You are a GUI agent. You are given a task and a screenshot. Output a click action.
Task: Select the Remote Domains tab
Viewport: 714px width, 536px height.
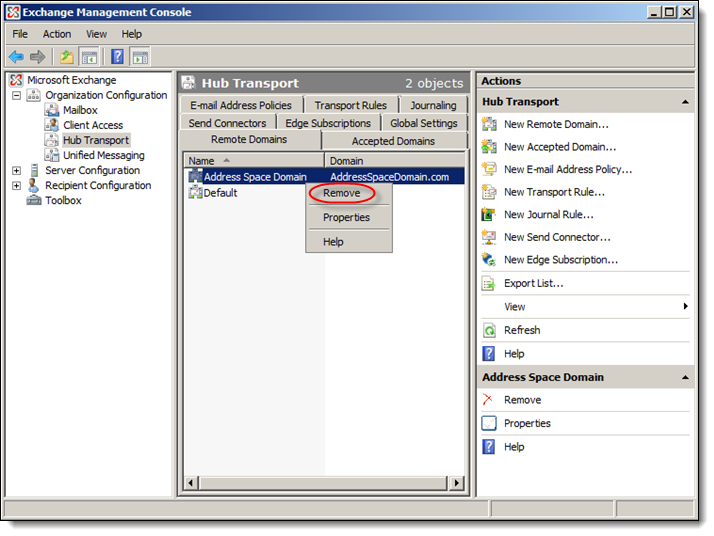[x=249, y=139]
